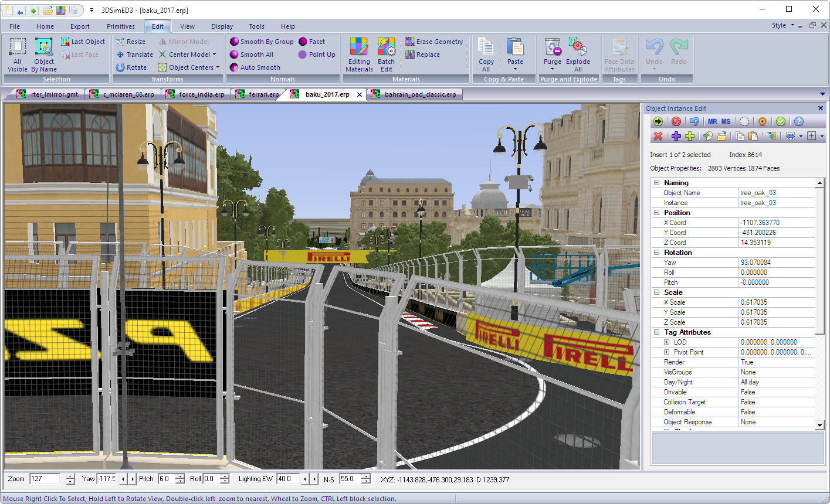Click the Yaw view value field

(107, 479)
